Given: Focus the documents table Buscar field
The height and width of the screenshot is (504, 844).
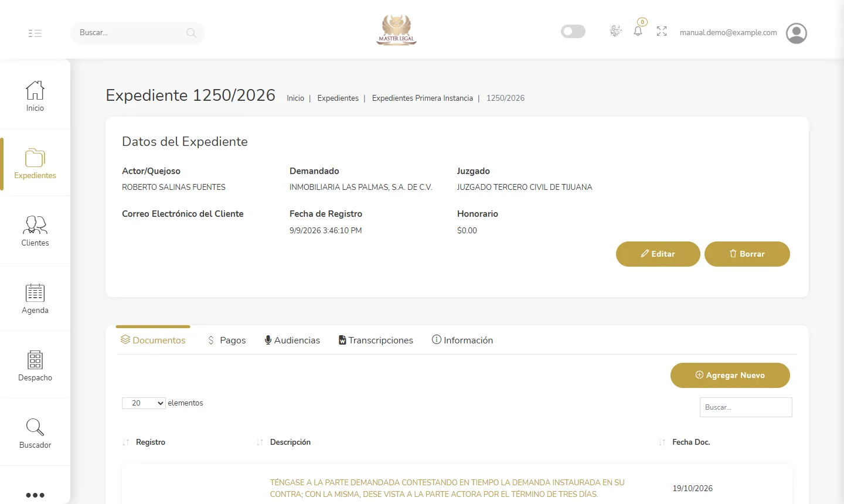Looking at the screenshot, I should 746,407.
